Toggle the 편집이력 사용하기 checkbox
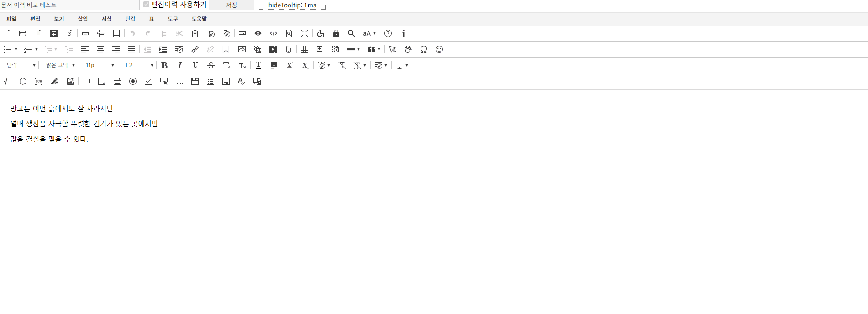This screenshot has width=868, height=314. [x=147, y=5]
